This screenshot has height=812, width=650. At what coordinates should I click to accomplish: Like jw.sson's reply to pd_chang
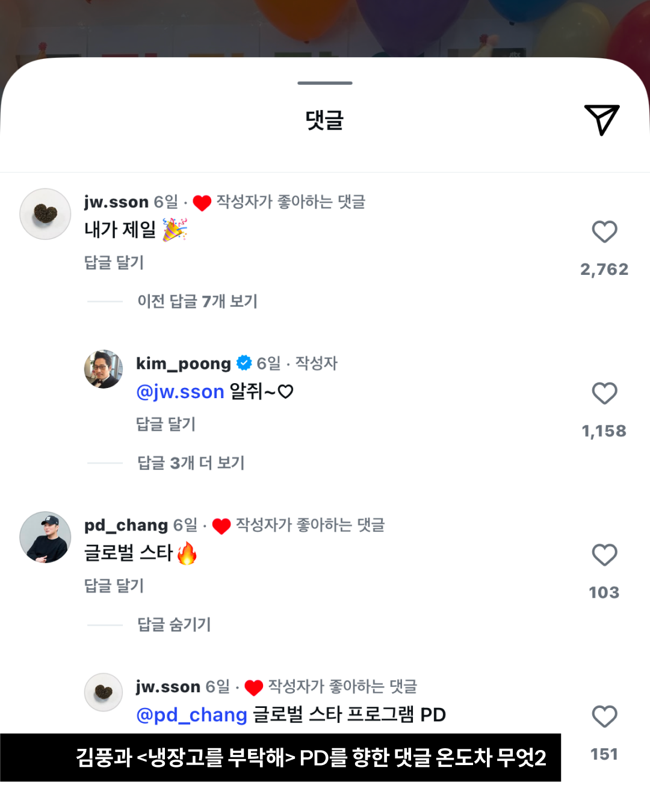click(x=604, y=717)
